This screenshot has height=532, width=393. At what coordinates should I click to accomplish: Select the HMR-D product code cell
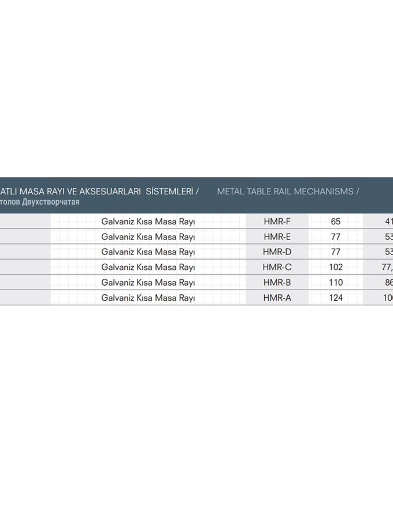click(x=277, y=252)
